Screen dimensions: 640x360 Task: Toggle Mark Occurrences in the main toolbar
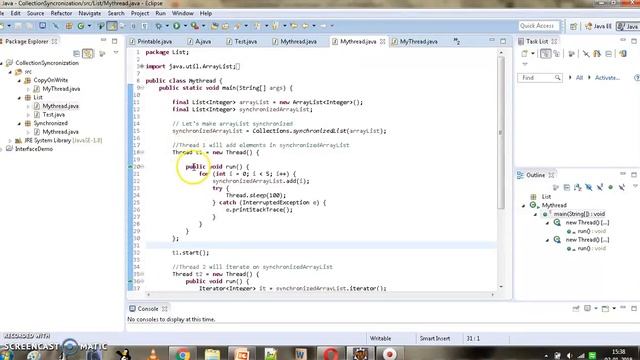point(111,26)
